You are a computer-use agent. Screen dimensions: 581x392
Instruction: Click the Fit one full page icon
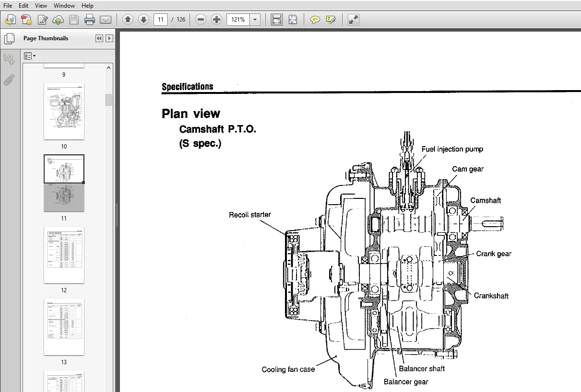(x=293, y=20)
